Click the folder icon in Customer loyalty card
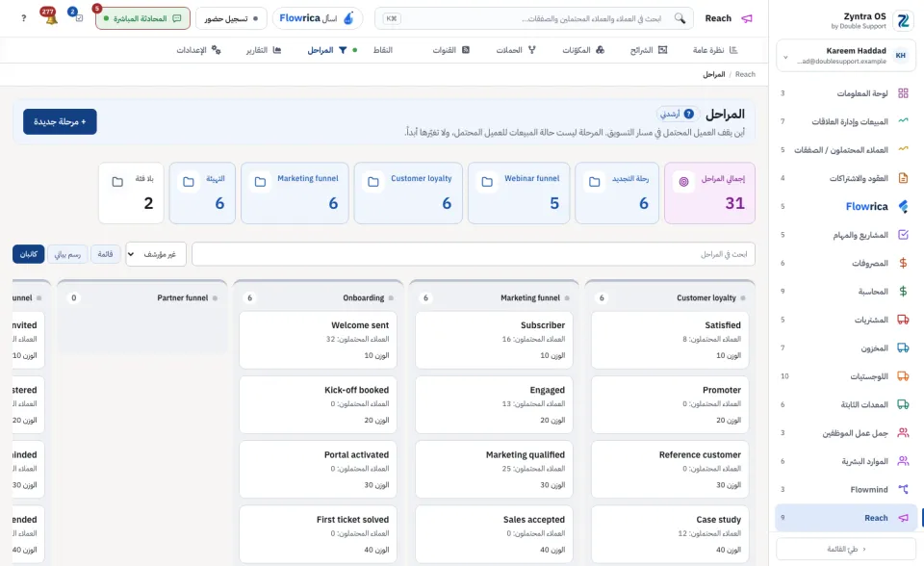Viewport: 924px width, 566px height. point(373,182)
